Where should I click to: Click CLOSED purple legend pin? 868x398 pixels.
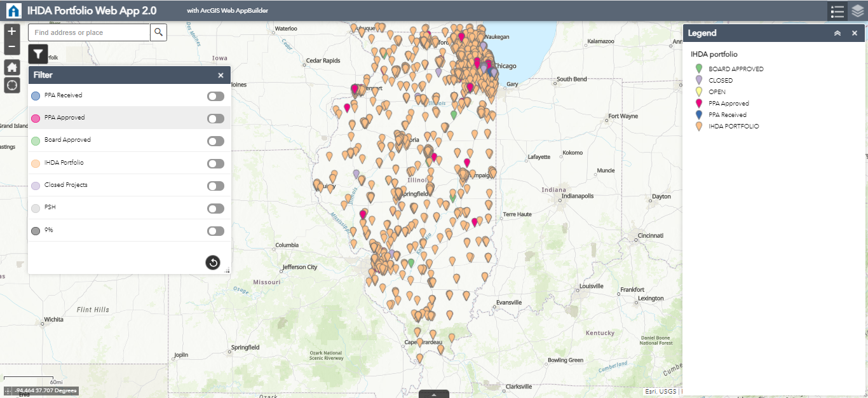[x=699, y=80]
